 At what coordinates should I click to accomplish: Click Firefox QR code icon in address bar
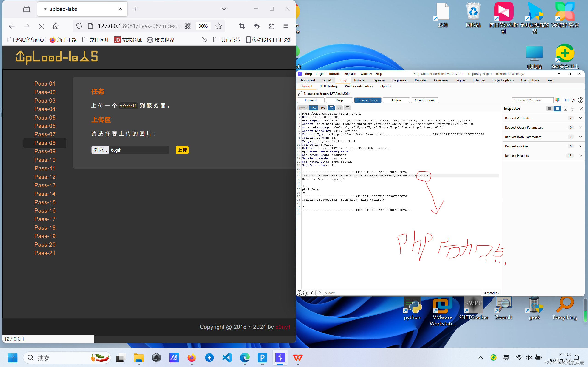pyautogui.click(x=187, y=26)
